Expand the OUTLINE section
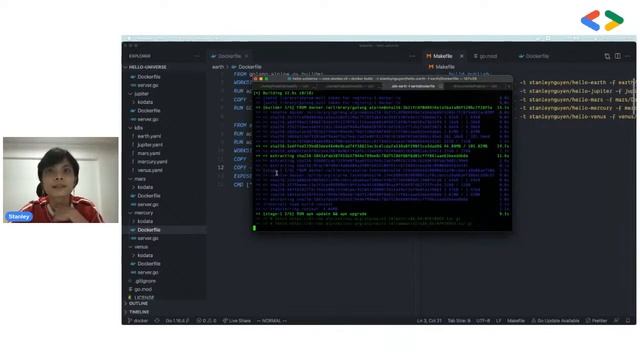Viewport: 640px width, 360px height. pyautogui.click(x=138, y=304)
